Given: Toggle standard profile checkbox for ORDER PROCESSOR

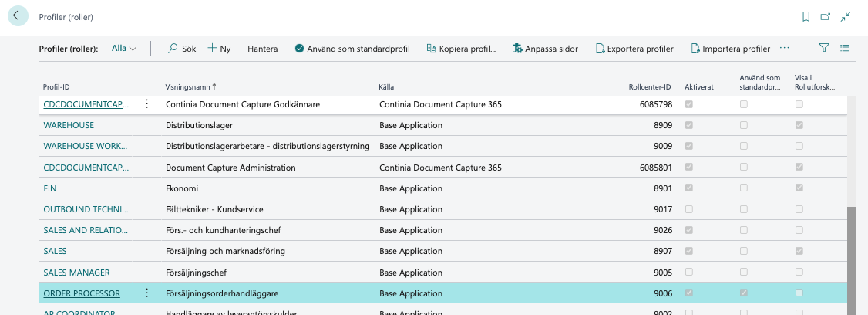Looking at the screenshot, I should click(744, 293).
